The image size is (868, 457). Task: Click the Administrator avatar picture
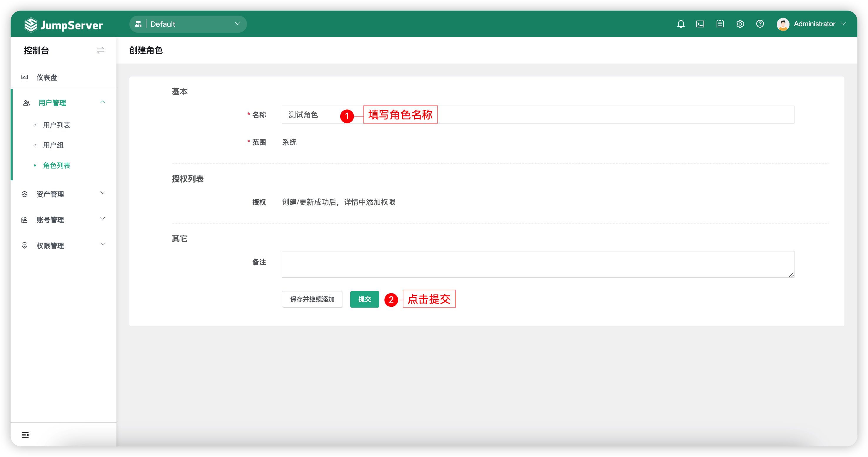coord(783,24)
